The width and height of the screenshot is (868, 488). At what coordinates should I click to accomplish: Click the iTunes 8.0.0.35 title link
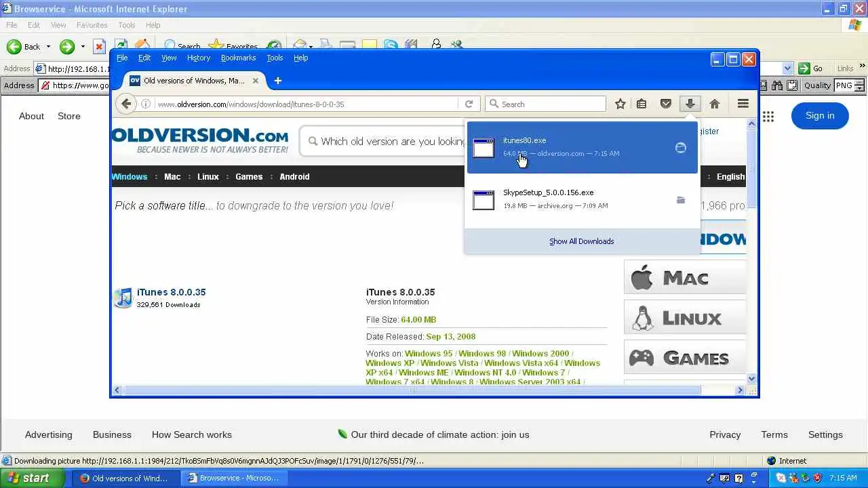[171, 292]
